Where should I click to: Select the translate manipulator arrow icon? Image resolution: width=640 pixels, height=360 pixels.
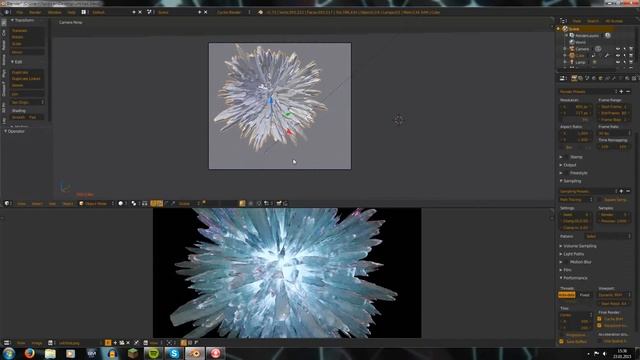coord(160,203)
